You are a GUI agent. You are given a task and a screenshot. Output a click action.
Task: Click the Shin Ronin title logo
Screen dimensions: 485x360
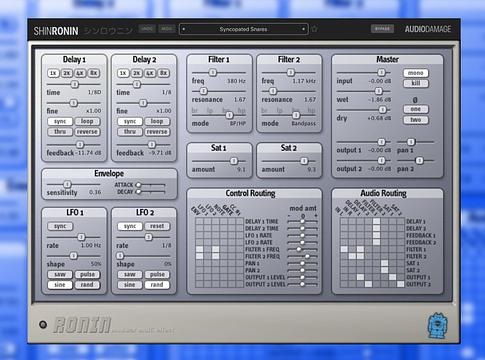pos(56,31)
